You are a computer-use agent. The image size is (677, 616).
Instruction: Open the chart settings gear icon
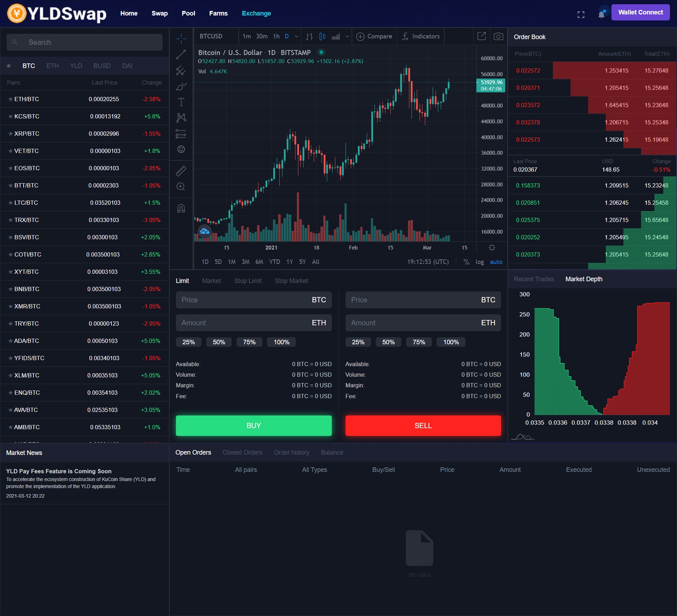[492, 248]
